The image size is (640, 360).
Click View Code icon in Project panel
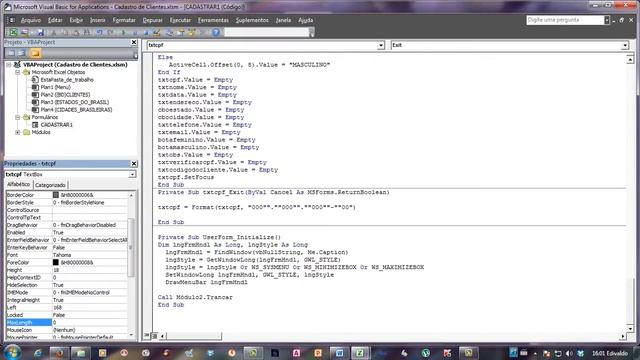click(11, 53)
